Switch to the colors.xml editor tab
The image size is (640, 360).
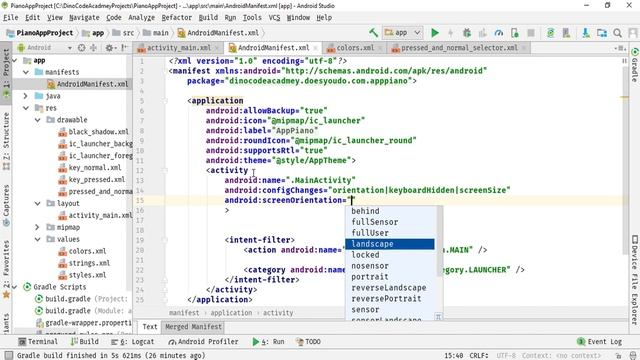355,48
